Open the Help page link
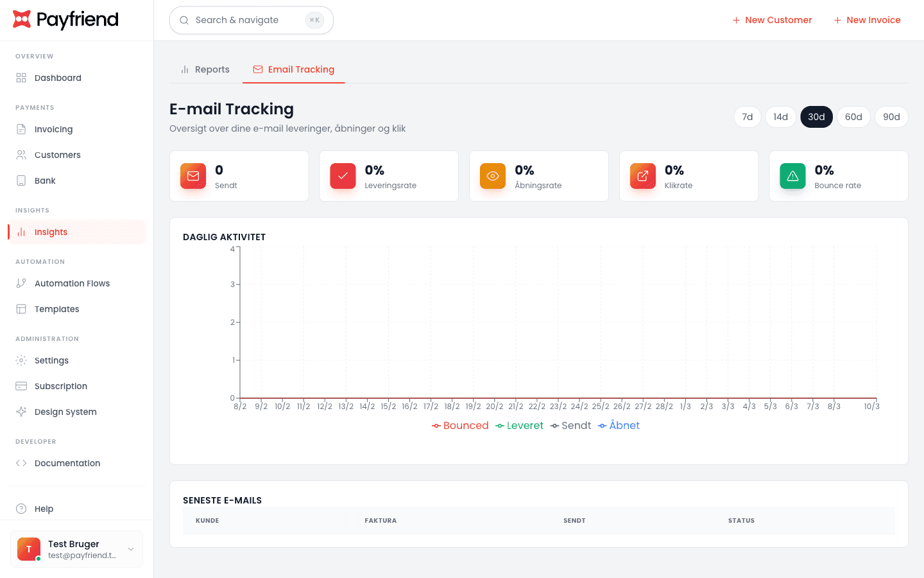 pos(44,509)
